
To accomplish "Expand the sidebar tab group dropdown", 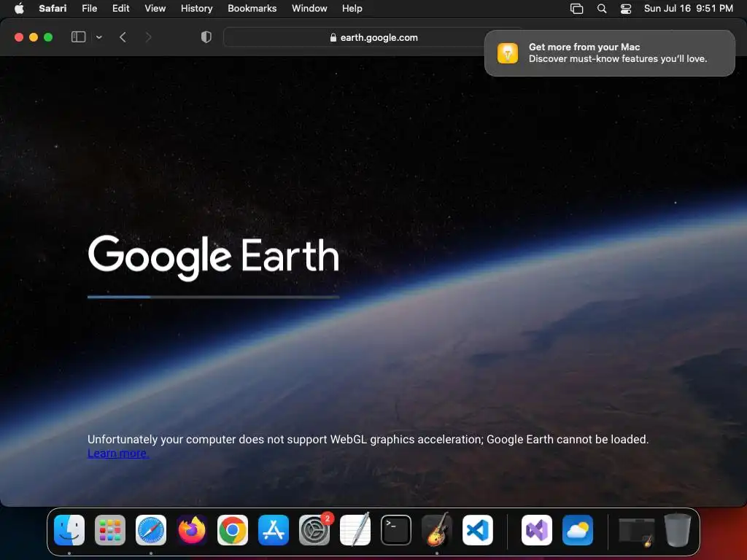I will click(x=98, y=37).
